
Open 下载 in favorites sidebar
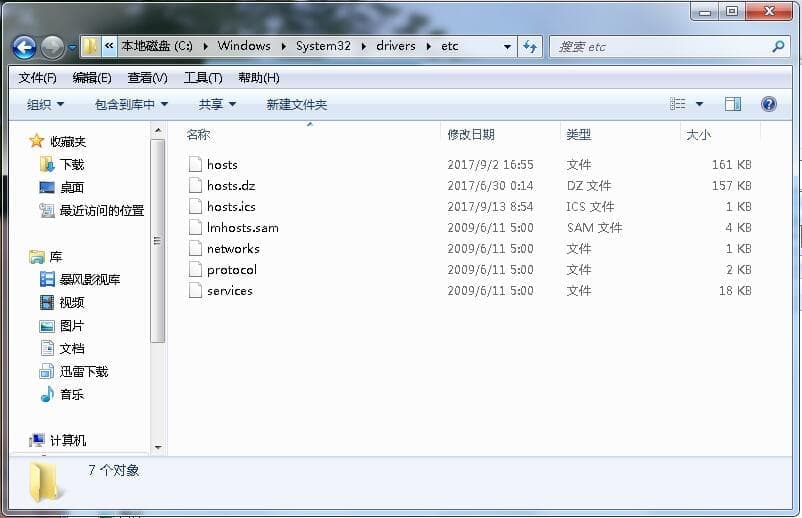tap(71, 164)
